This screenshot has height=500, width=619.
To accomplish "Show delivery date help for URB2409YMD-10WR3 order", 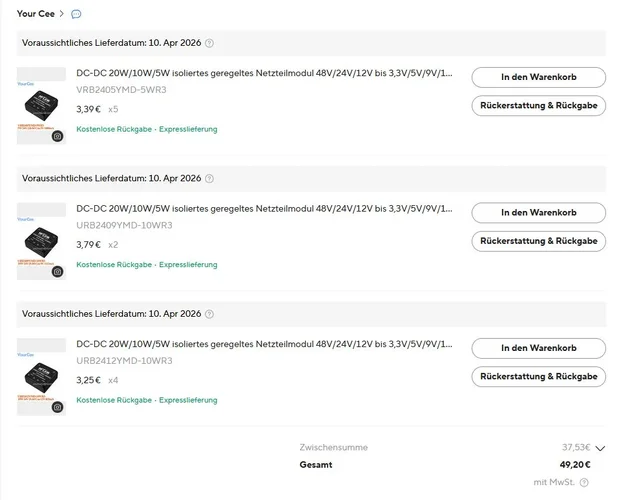I will click(x=210, y=178).
